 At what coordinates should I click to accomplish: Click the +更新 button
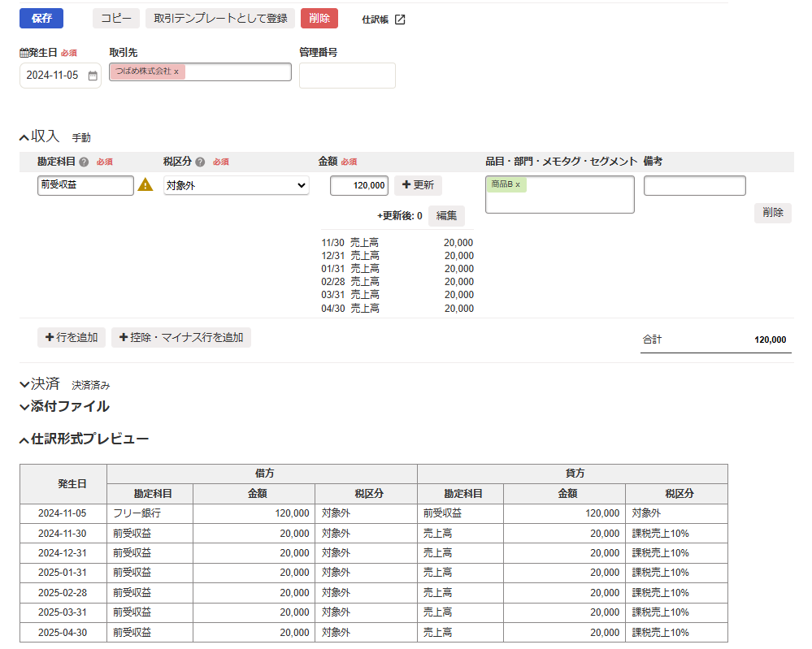[418, 185]
